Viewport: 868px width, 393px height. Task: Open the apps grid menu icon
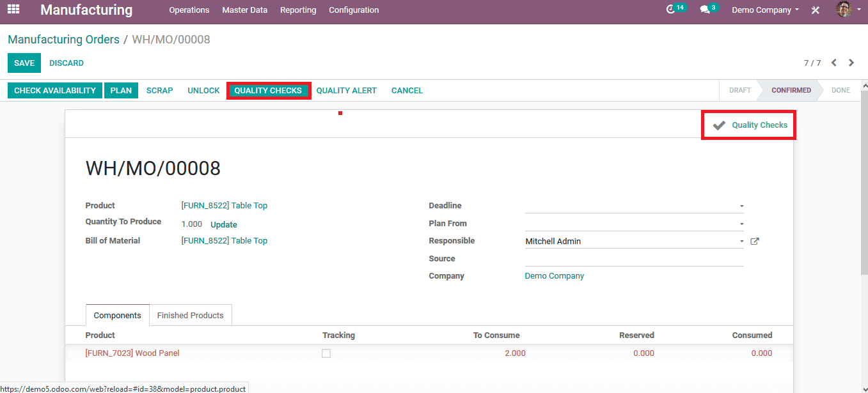click(13, 10)
